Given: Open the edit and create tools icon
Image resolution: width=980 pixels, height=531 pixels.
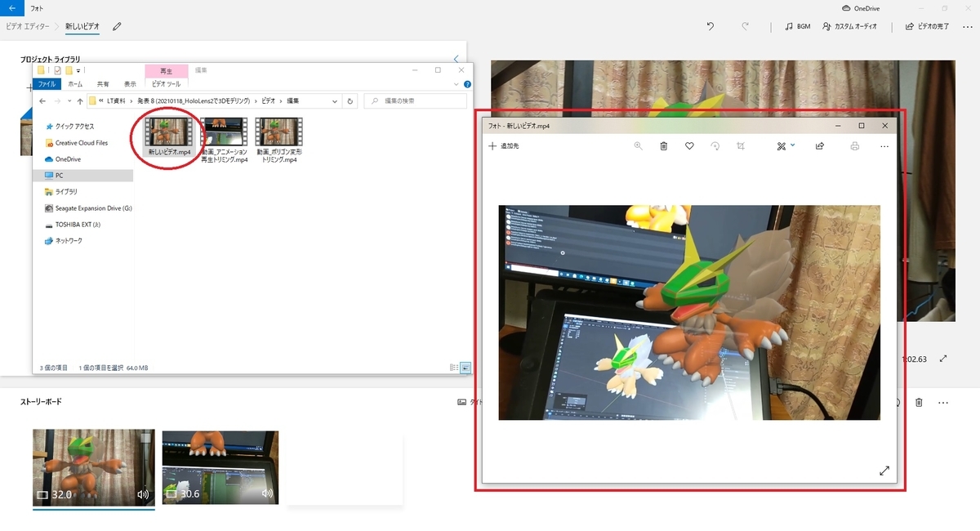Looking at the screenshot, I should [781, 146].
